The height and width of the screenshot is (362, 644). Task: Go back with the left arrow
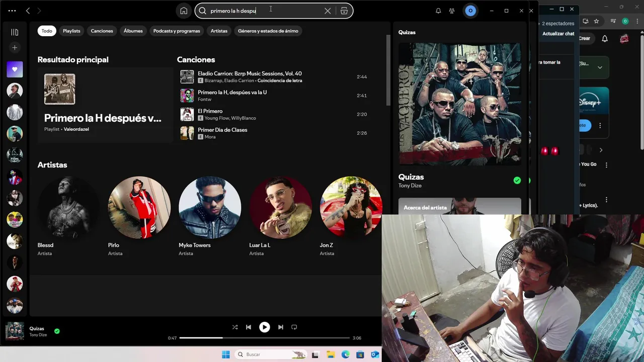coord(28,11)
